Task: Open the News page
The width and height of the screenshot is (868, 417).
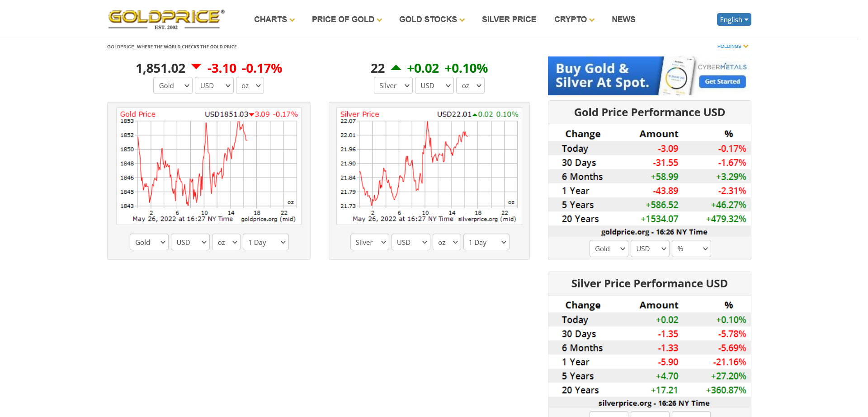Action: click(623, 19)
